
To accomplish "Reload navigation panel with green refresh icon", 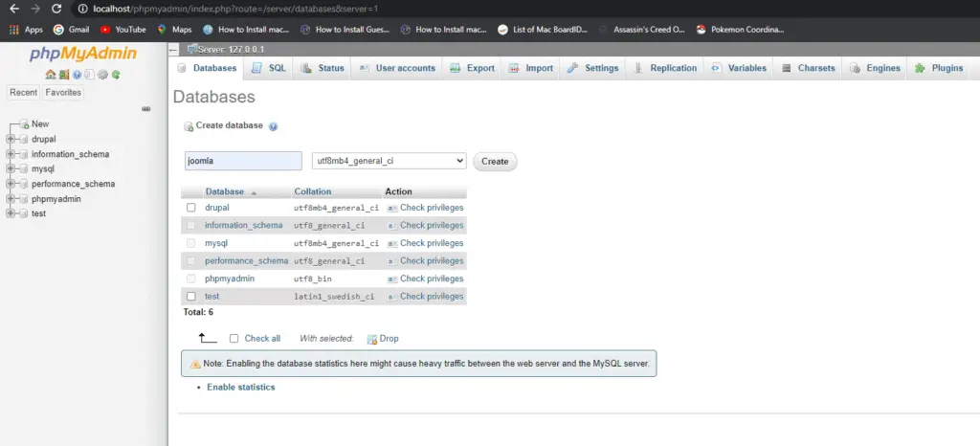I will click(x=116, y=75).
